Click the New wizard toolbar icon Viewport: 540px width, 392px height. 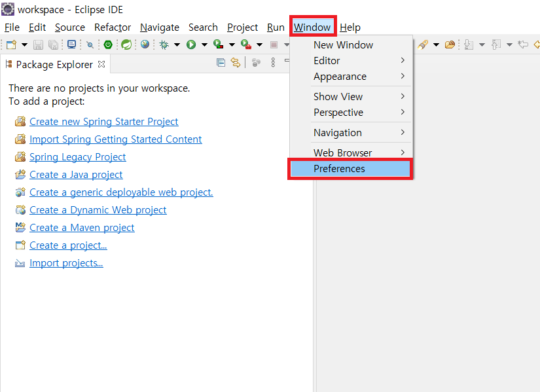(12, 45)
